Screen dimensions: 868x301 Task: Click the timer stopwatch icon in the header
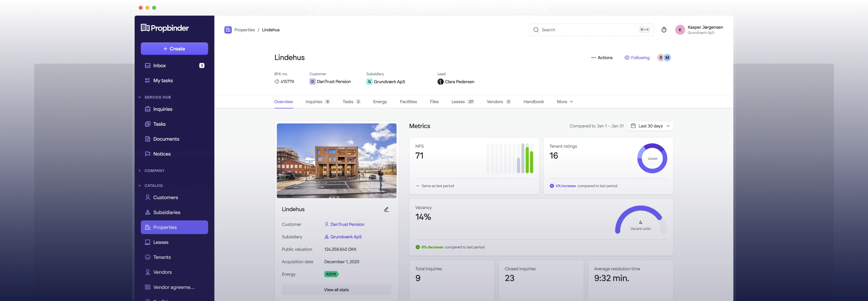pos(664,30)
